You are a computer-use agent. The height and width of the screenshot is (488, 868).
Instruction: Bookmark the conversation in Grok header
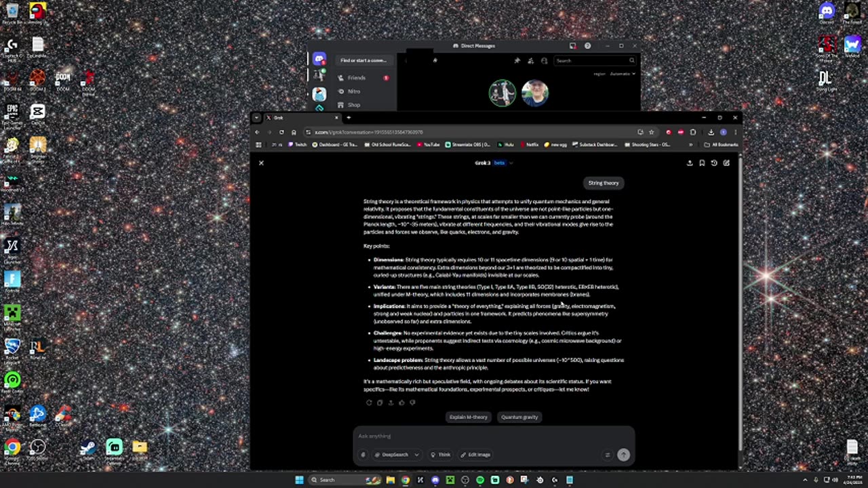click(x=702, y=163)
